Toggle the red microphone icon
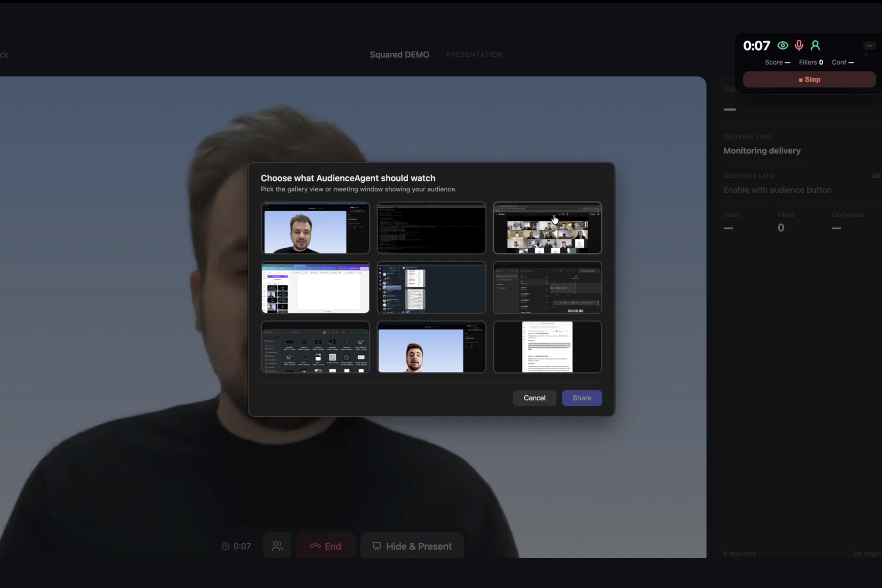Screen dimensions: 882x588 tap(799, 45)
